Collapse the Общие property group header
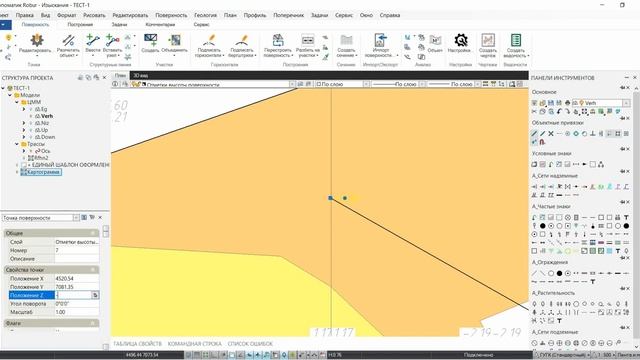 [51, 233]
